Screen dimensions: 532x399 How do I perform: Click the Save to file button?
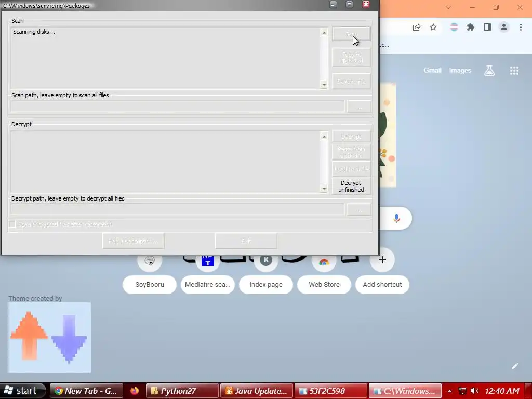351,82
